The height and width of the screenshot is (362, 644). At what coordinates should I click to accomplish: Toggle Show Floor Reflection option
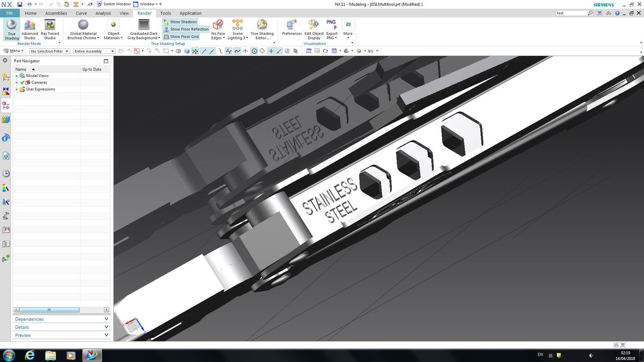tap(186, 29)
